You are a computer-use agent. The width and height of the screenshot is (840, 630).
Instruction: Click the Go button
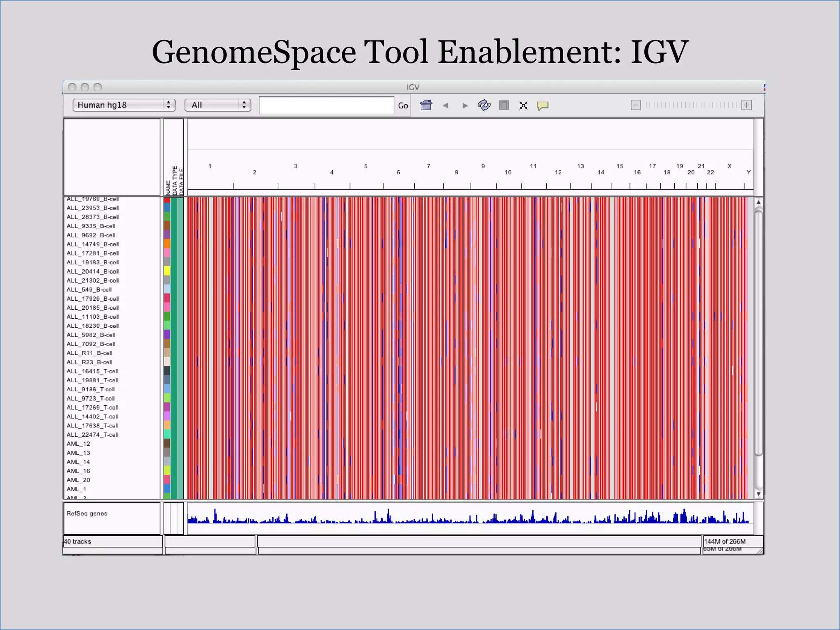pyautogui.click(x=403, y=106)
